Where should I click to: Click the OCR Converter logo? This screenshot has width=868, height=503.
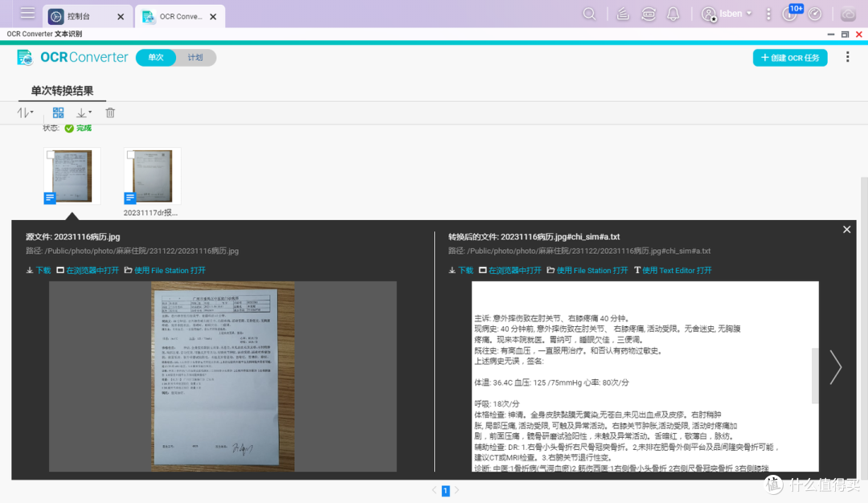pyautogui.click(x=72, y=57)
